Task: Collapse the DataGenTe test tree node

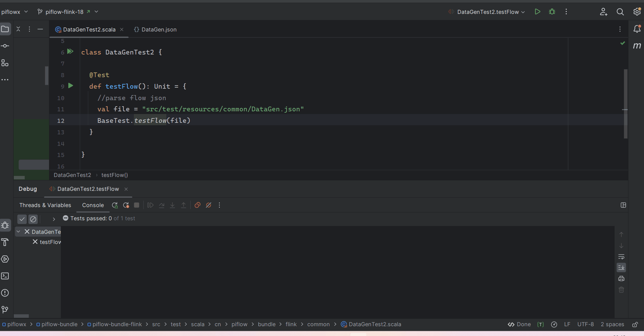Action: click(x=19, y=232)
